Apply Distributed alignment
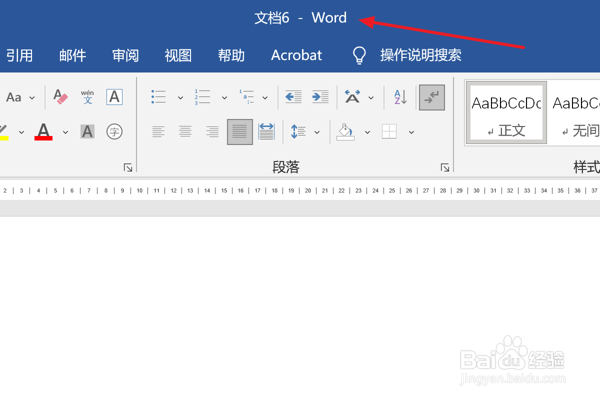 coord(266,132)
